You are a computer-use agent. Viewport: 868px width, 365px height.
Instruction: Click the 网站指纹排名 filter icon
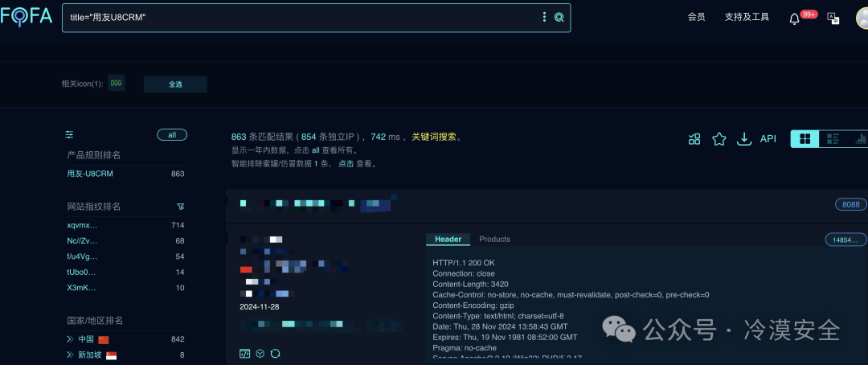click(180, 207)
